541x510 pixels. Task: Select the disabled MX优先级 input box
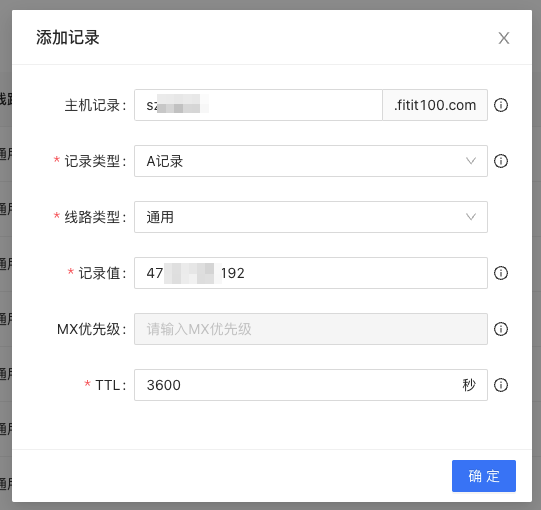(x=311, y=329)
